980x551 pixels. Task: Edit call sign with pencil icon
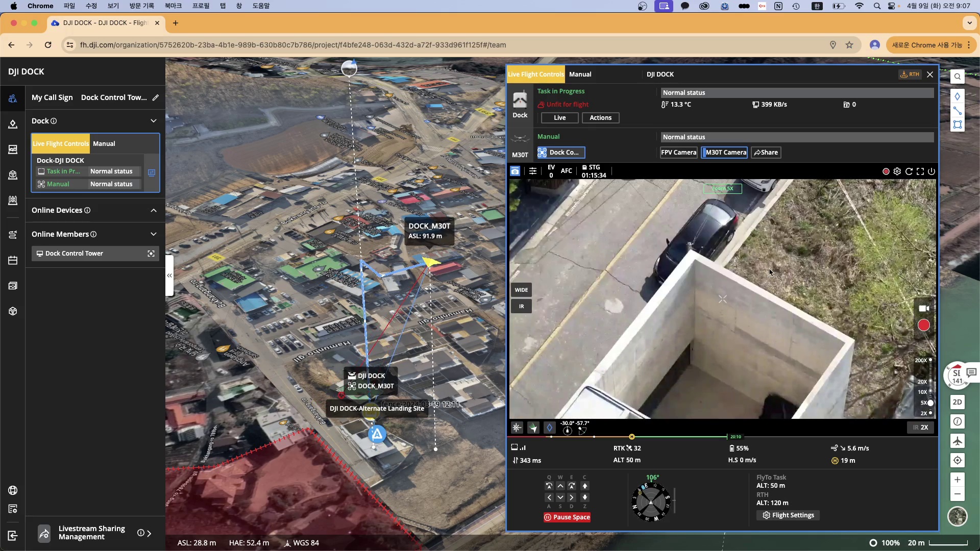click(156, 97)
